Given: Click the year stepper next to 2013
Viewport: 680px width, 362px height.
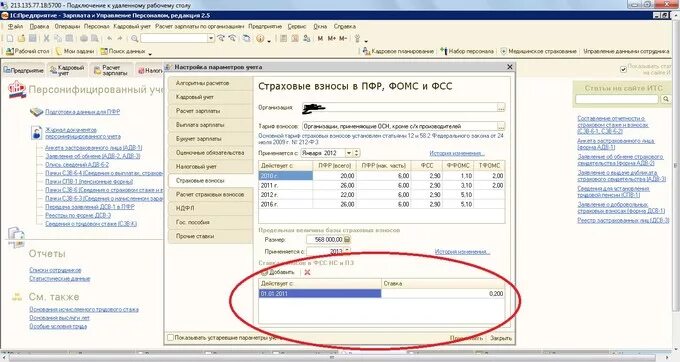Looking at the screenshot, I should point(347,251).
